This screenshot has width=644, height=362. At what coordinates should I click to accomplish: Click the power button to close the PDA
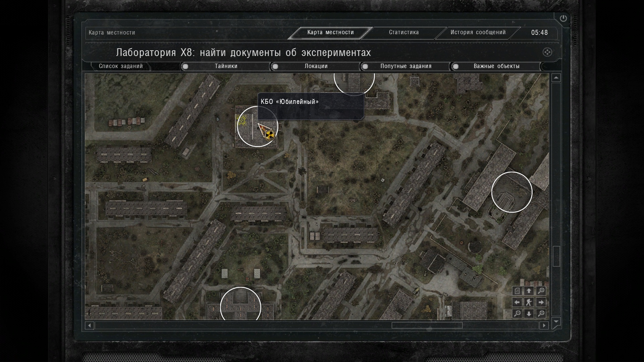click(x=563, y=18)
